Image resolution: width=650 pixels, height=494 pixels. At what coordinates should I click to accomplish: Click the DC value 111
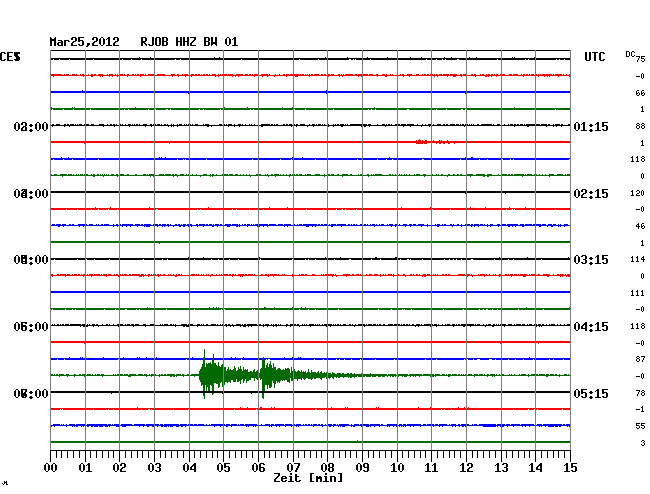click(x=638, y=293)
